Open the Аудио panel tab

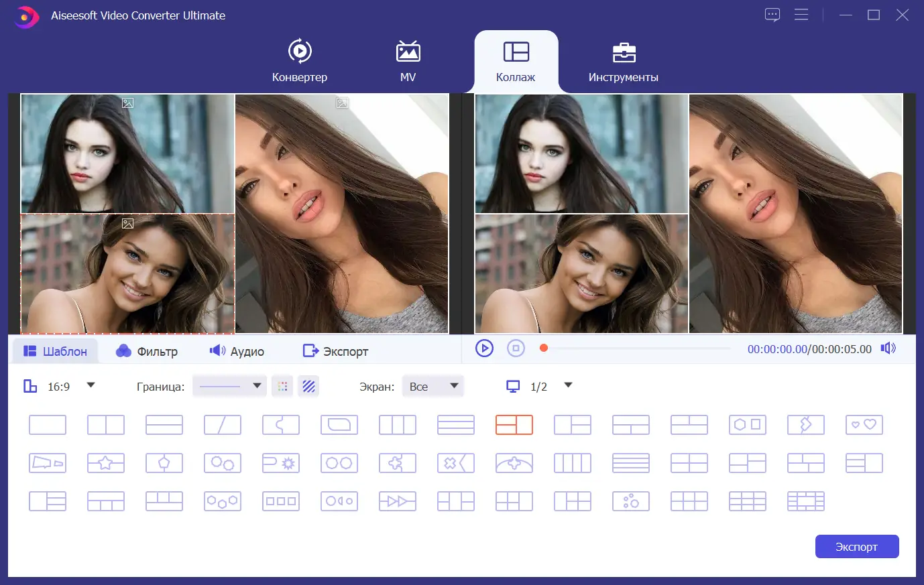click(237, 351)
